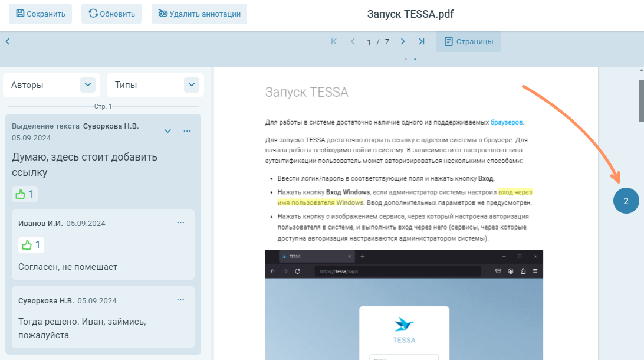
Task: Open the Types (Типы) filter dropdown
Action: point(192,85)
